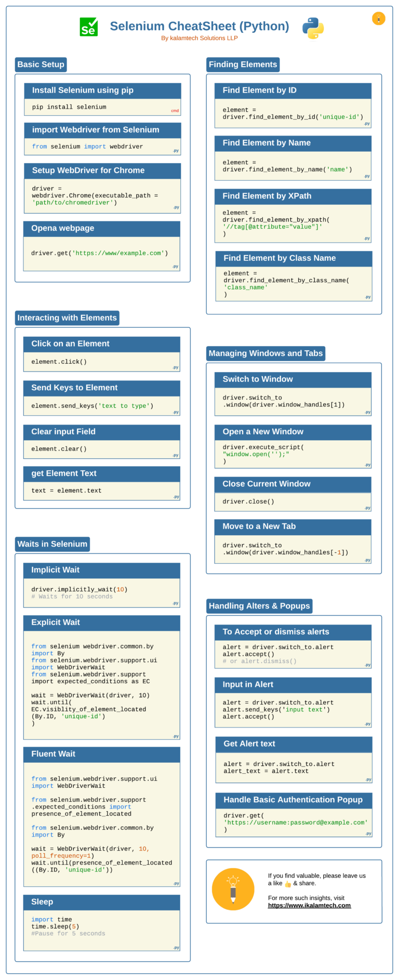Click 'text = element.text' code line

(66, 491)
